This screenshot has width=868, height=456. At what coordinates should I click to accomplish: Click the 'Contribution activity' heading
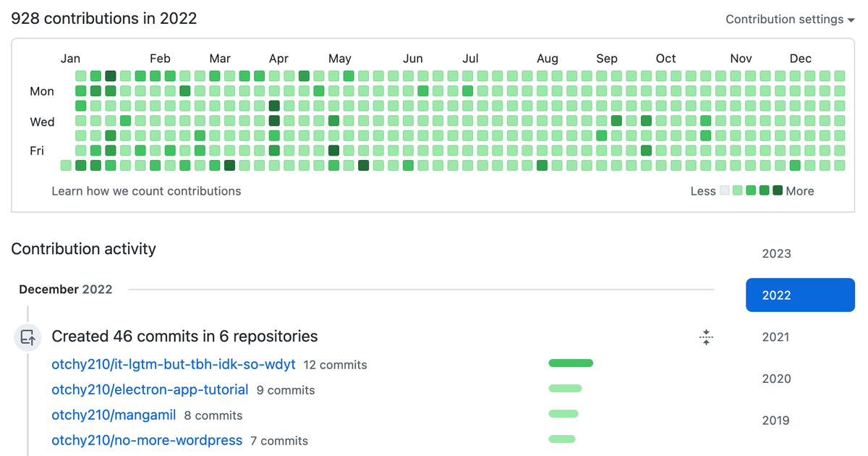tap(84, 249)
